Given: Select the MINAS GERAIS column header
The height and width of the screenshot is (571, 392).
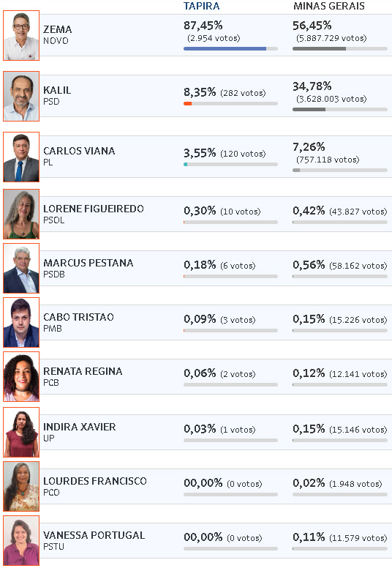Looking at the screenshot, I should tap(328, 6).
